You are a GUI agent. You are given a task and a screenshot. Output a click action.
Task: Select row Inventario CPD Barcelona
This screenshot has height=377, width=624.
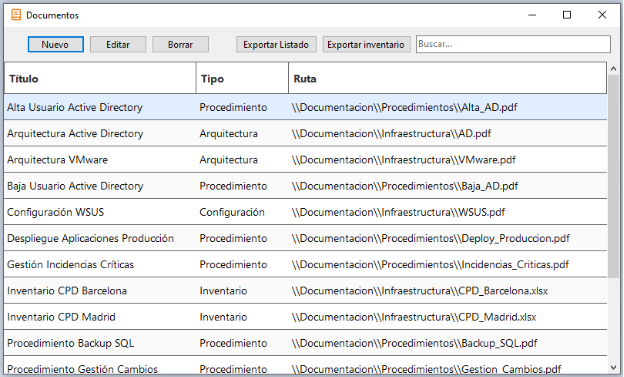click(306, 291)
